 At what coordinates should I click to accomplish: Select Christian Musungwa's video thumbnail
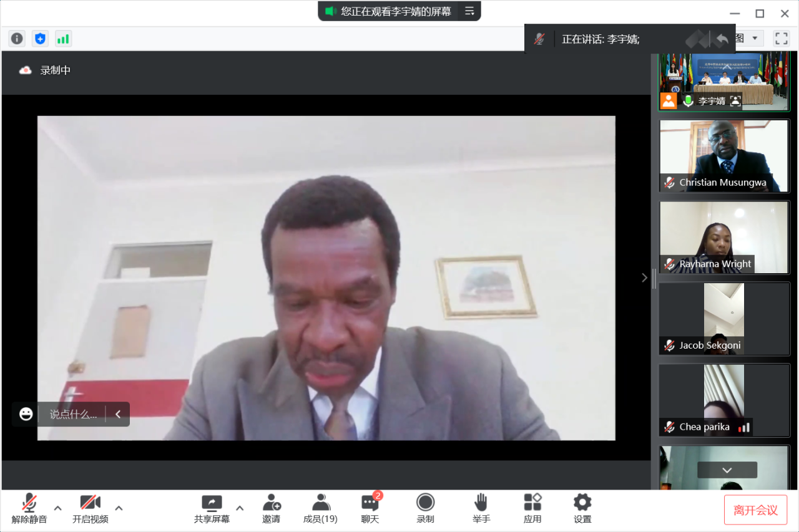(724, 155)
